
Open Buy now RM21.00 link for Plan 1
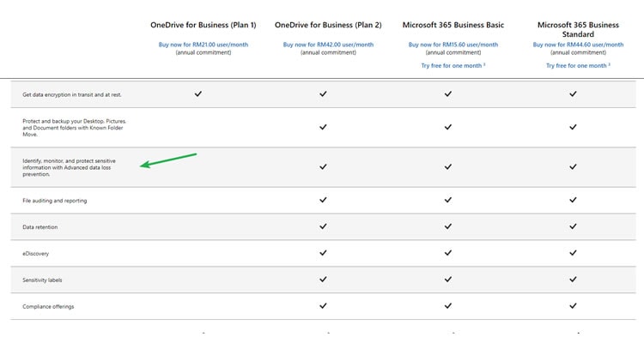click(x=204, y=45)
